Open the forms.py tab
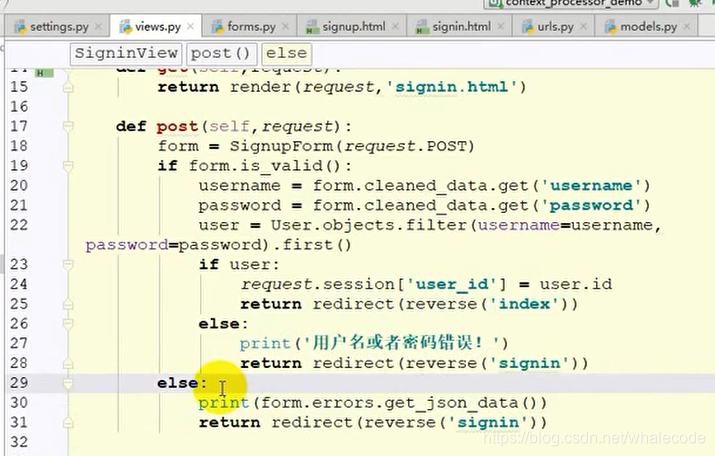Viewport: 715px width, 456px height. [x=249, y=26]
